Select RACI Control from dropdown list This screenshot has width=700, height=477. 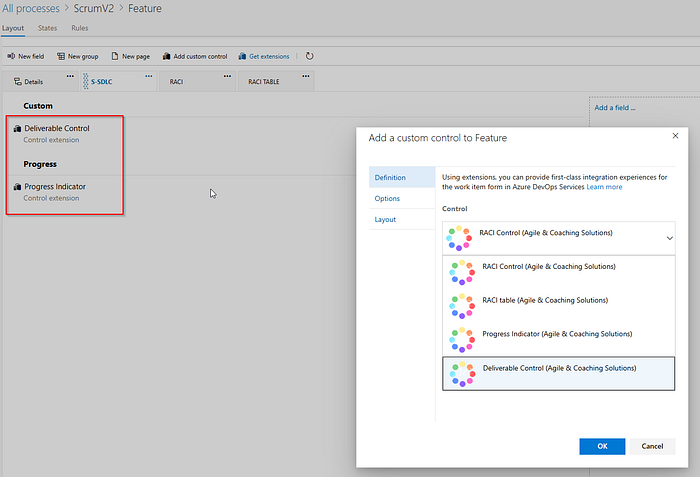coord(558,272)
